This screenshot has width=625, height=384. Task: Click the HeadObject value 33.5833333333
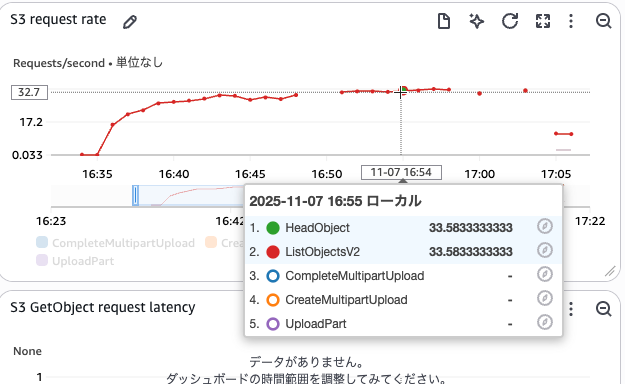(x=471, y=228)
